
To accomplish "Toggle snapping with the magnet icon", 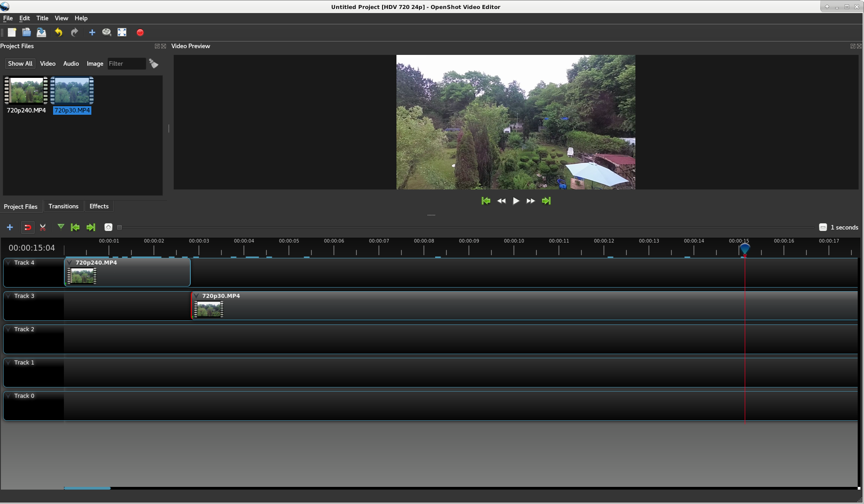I will [28, 227].
